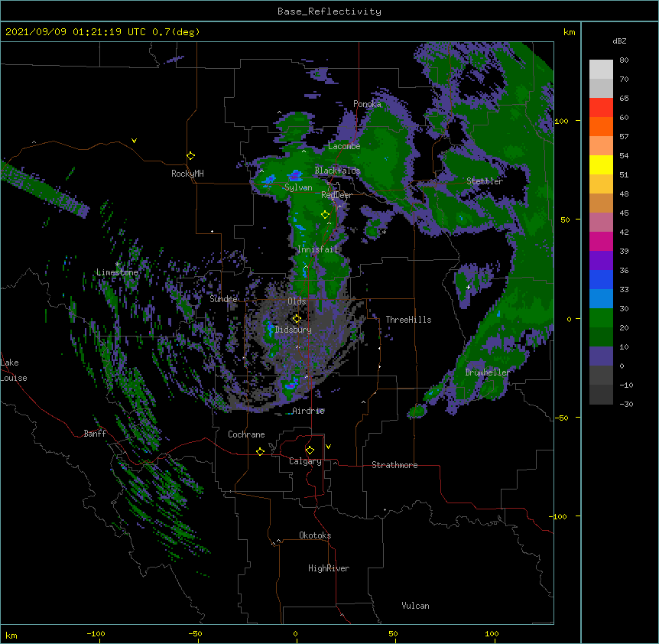The height and width of the screenshot is (644, 659).
Task: Select the dark gray -30 to -10 legend swatch
Action: pyautogui.click(x=601, y=395)
